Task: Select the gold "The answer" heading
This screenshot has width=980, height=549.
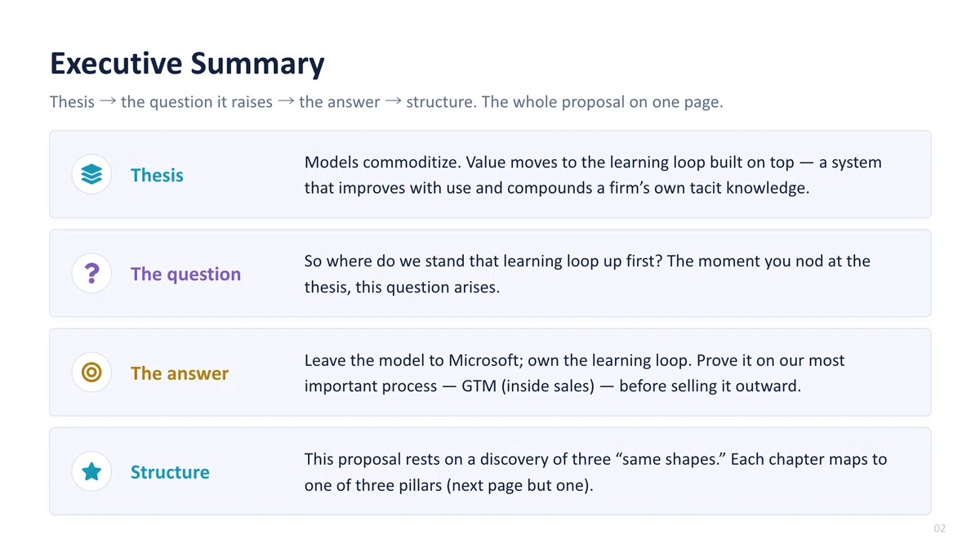Action: coord(180,373)
